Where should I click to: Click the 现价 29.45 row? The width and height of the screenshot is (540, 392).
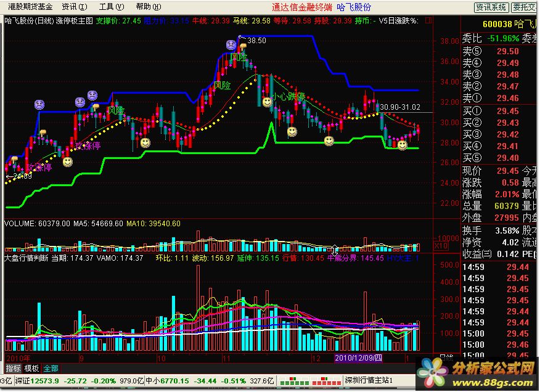(x=491, y=171)
